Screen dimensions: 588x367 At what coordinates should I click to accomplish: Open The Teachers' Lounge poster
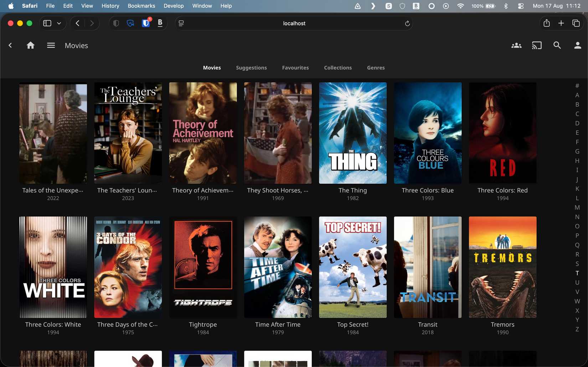click(x=128, y=133)
